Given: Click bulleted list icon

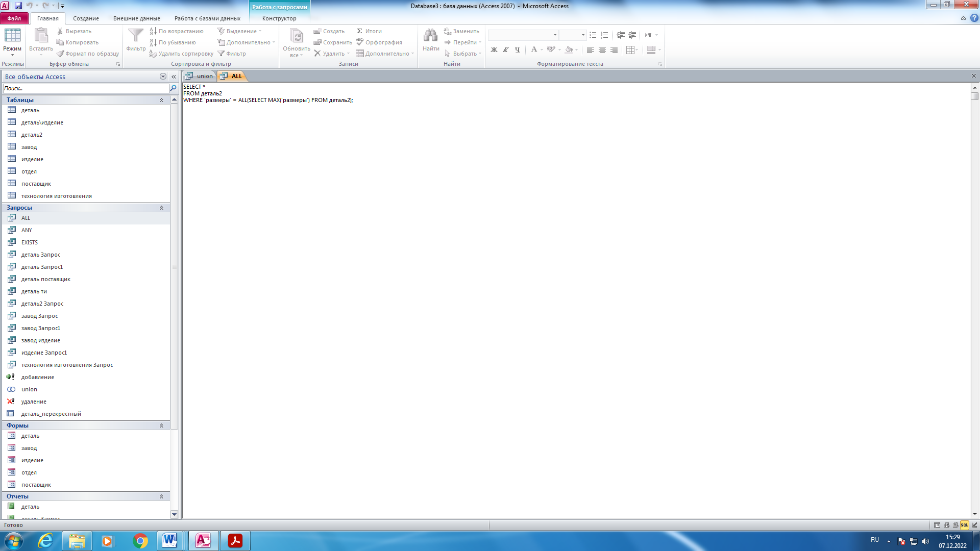Looking at the screenshot, I should point(593,35).
